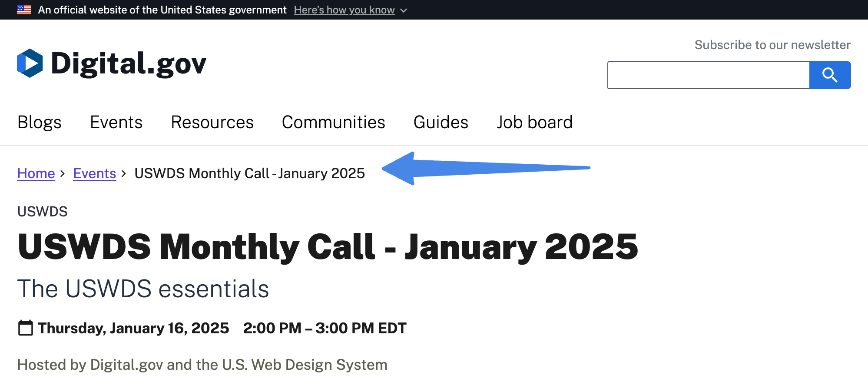Click the Digital.gov logo icon
Screen dimensions: 868x392
[x=29, y=63]
